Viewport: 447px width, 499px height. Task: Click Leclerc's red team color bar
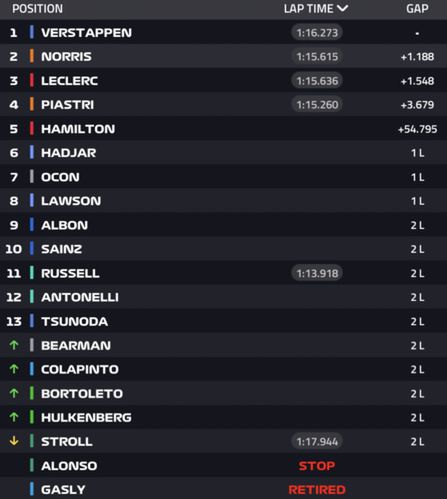pos(32,80)
